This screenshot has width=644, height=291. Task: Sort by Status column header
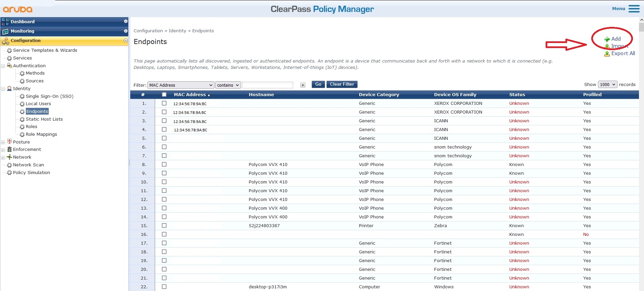[517, 95]
